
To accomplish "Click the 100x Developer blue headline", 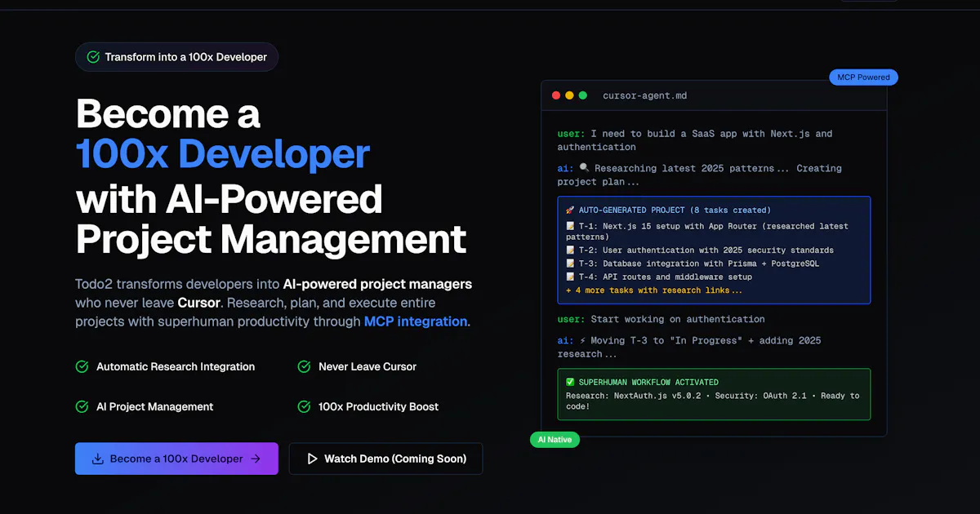I will (x=222, y=154).
